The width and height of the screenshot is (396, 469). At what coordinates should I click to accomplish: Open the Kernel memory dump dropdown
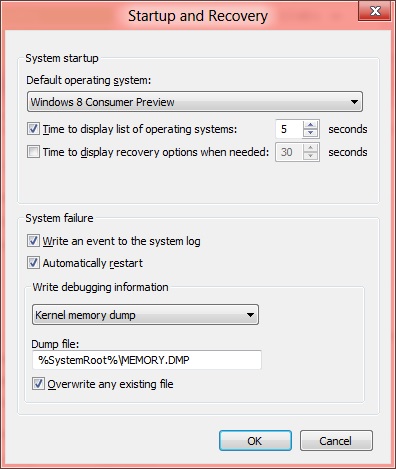[x=145, y=314]
